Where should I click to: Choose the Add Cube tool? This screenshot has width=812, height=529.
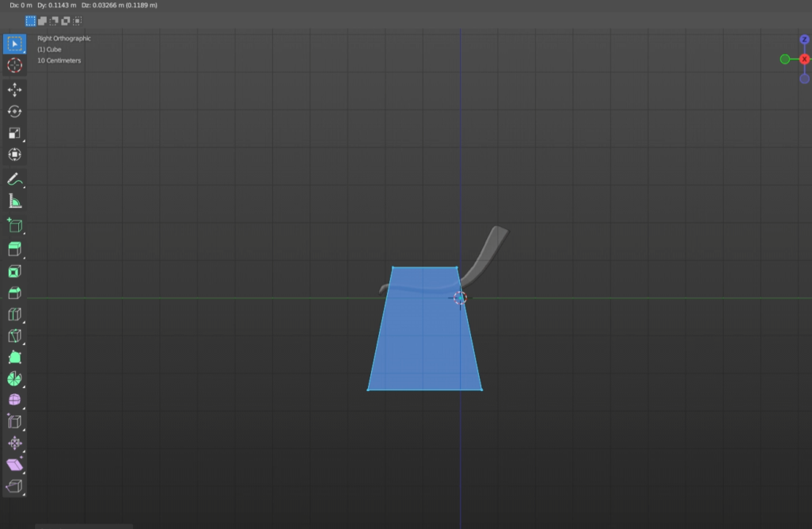click(x=14, y=226)
